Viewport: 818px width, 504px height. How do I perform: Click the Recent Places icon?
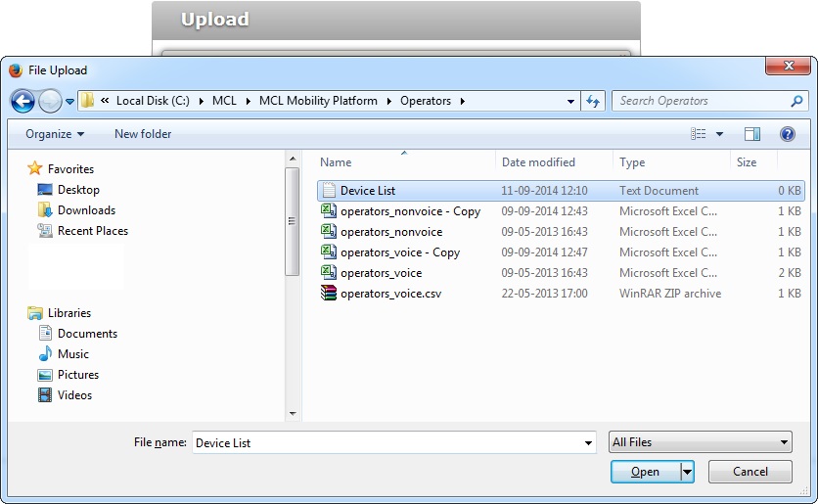[x=45, y=230]
